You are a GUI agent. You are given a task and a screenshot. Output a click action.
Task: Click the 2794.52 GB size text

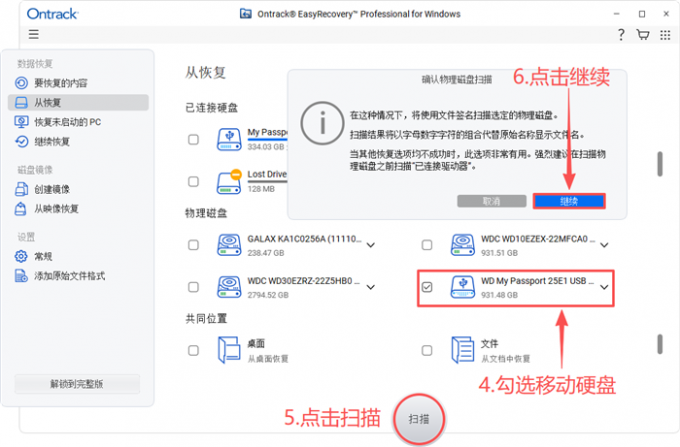coord(268,295)
